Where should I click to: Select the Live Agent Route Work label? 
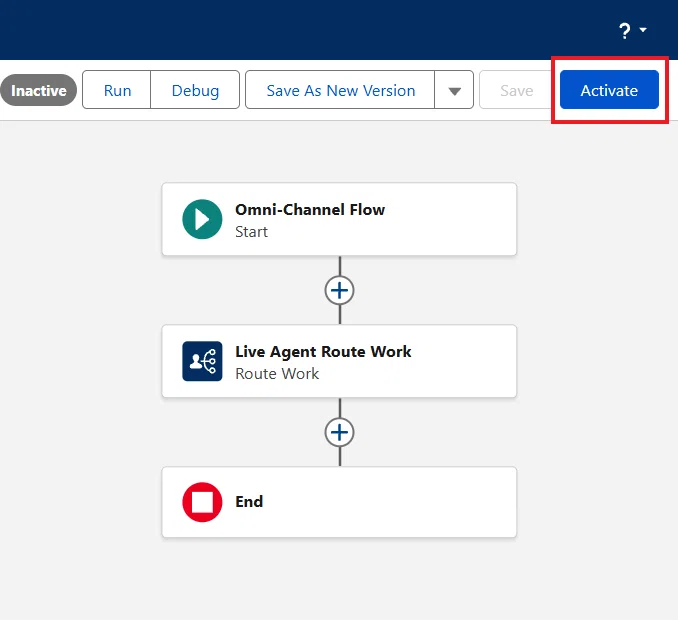[323, 352]
